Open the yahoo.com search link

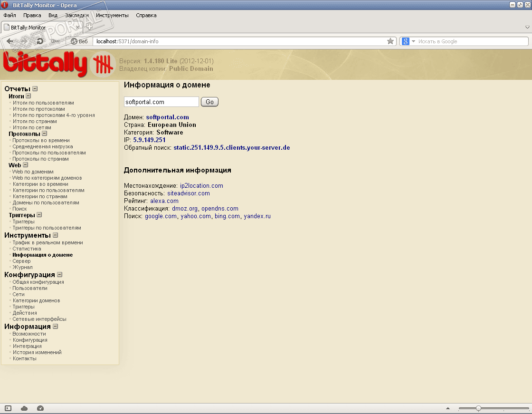(196, 216)
